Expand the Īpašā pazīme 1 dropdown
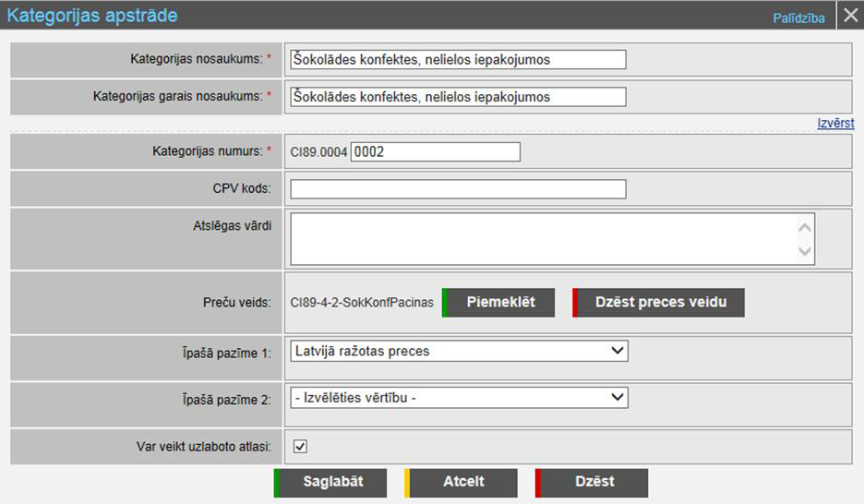 [459, 351]
